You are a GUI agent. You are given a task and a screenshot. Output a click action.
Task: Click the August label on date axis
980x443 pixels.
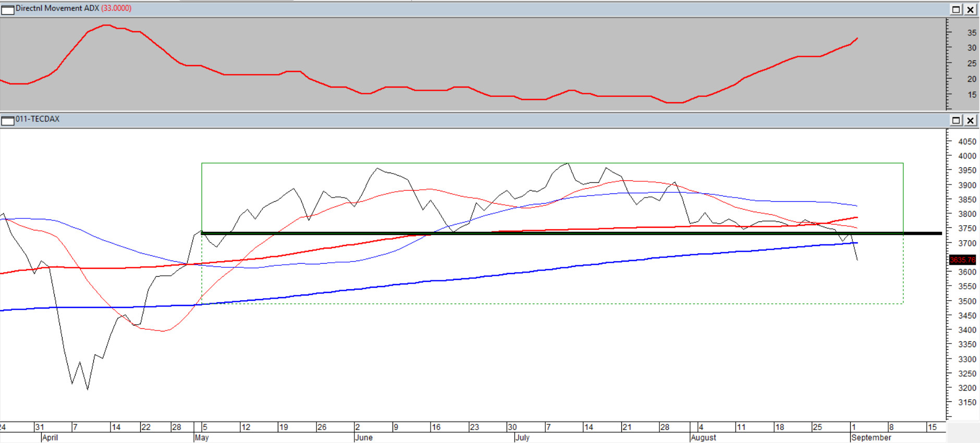703,438
